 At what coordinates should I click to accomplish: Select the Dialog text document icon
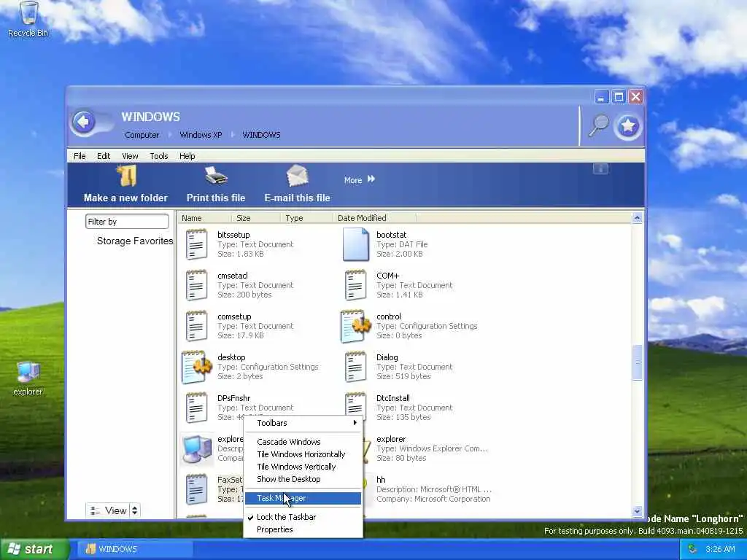355,367
